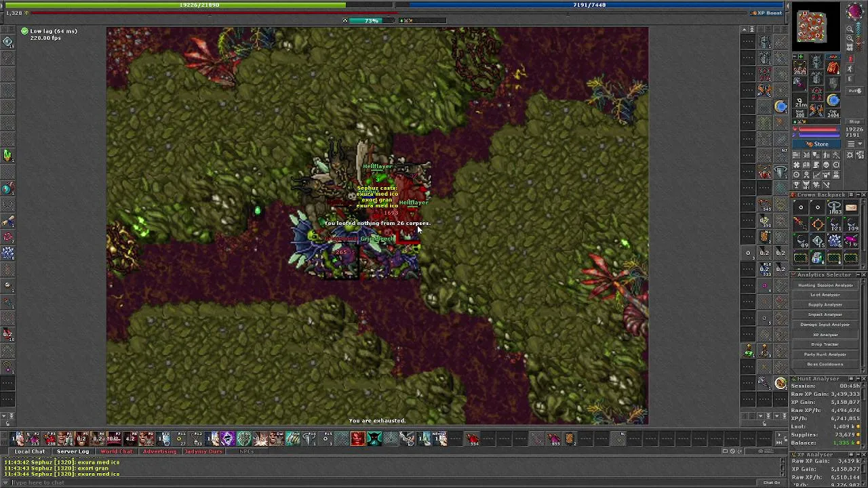Click the red demon-face action bar icon
868x488 pixels.
357,439
